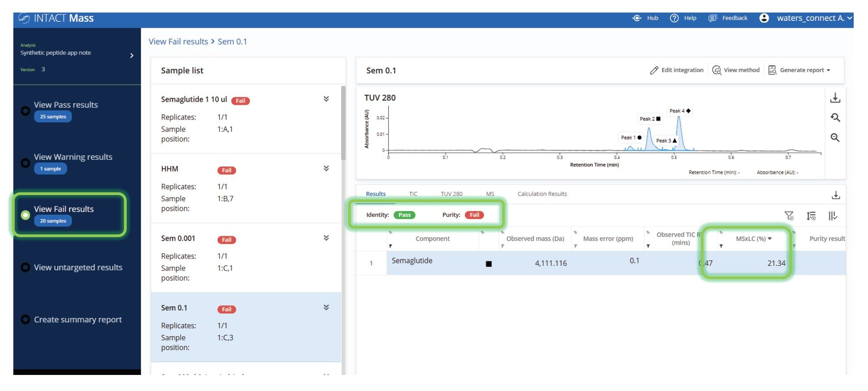Select View Pass results radio
Screen dimensions: 868x391
(x=26, y=111)
